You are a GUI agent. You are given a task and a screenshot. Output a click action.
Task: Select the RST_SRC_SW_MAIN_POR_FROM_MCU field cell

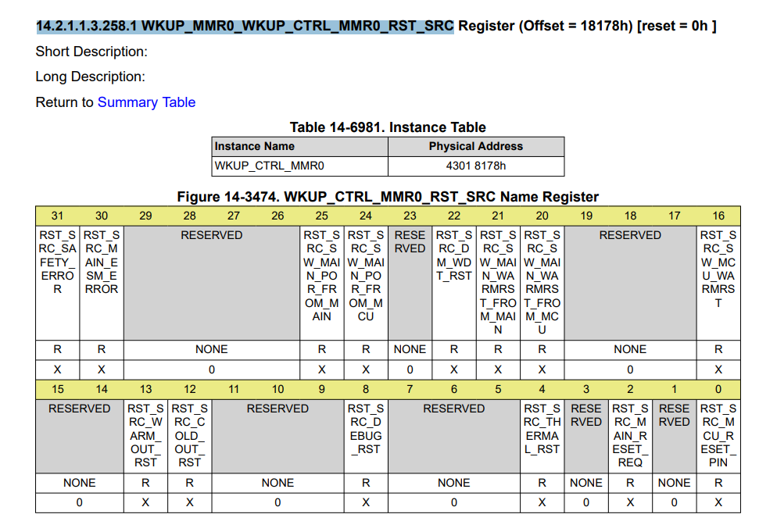pyautogui.click(x=366, y=283)
